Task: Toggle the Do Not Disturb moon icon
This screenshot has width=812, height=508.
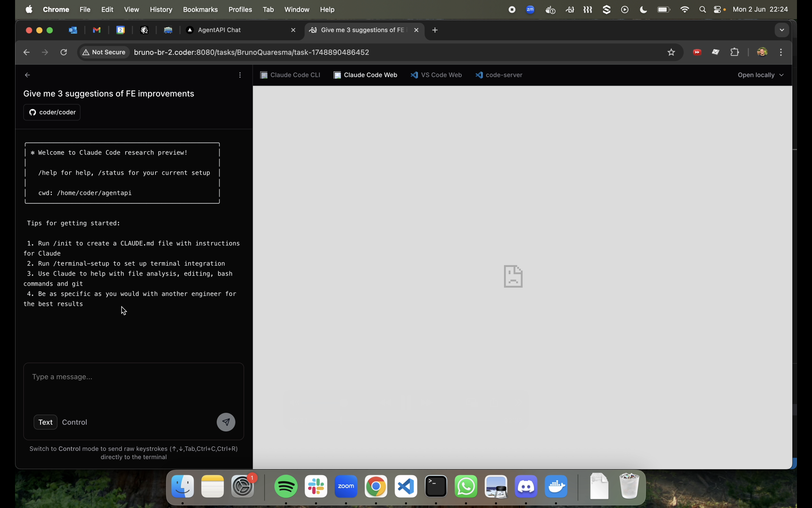Action: [643, 10]
